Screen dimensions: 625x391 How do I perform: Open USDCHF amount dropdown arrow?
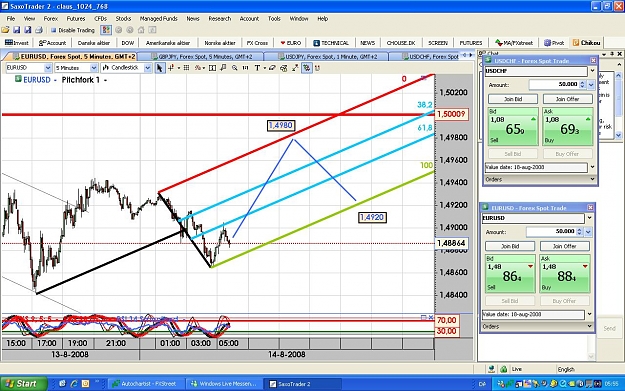591,84
